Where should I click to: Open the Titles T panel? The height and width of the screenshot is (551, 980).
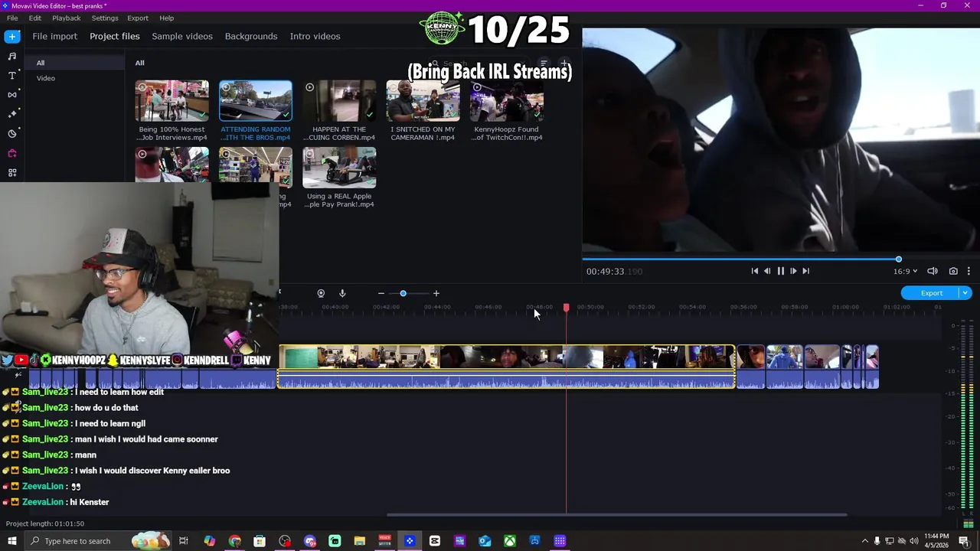[x=11, y=75]
